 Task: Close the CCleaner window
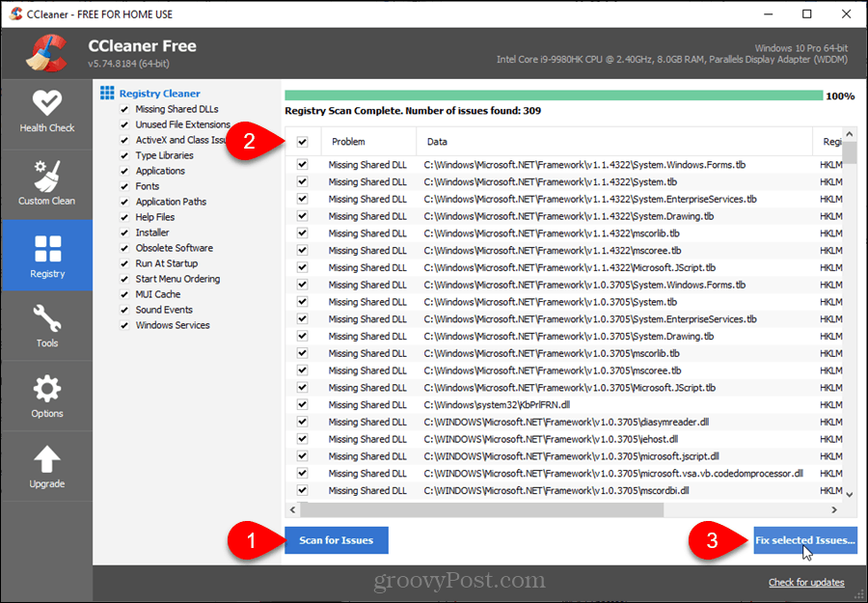coord(847,14)
